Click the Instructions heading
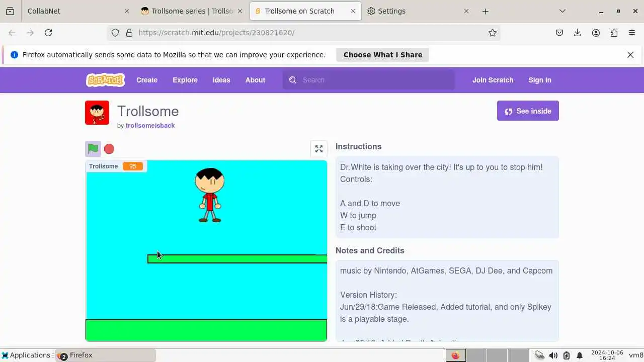Screen dimensions: 644x362 pos(358,146)
